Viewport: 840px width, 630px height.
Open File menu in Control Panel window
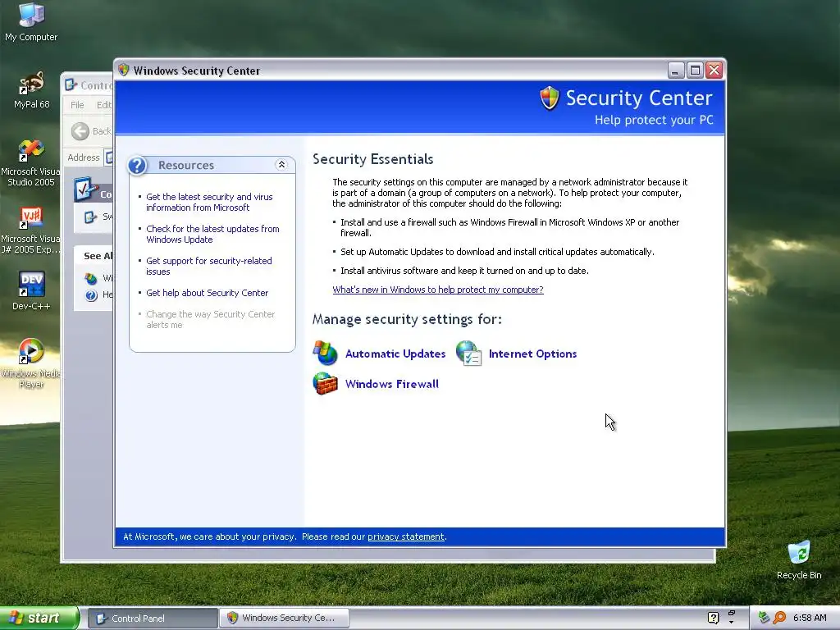pyautogui.click(x=77, y=104)
